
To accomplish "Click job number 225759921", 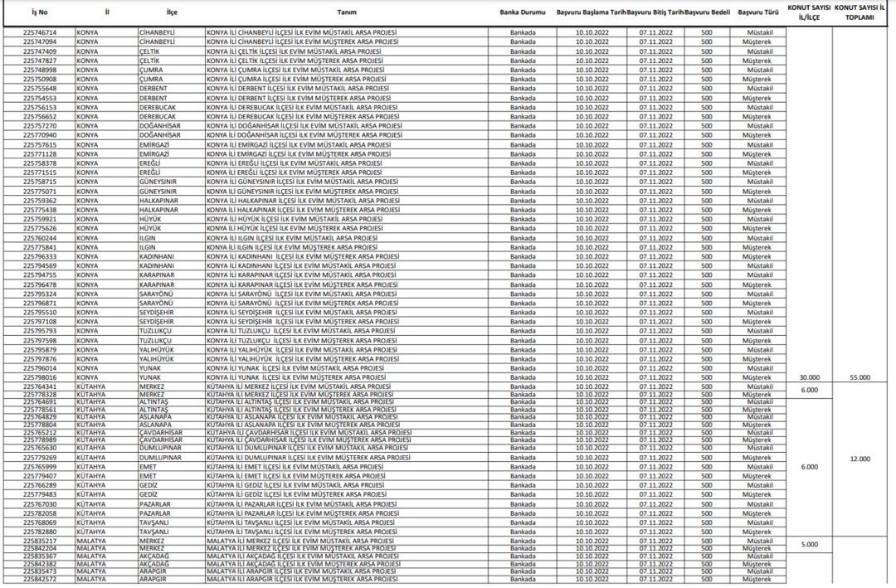I will pyautogui.click(x=40, y=219).
